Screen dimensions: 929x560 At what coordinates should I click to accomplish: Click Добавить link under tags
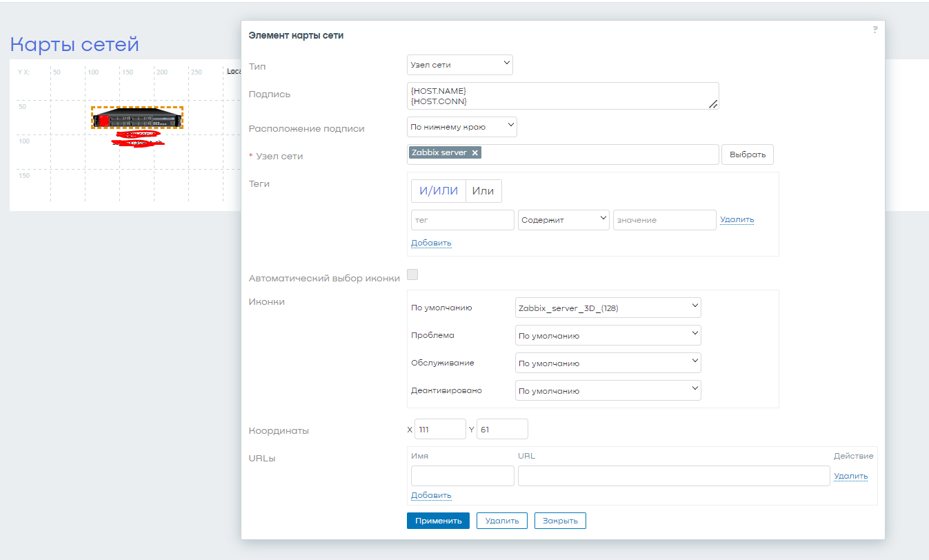[431, 243]
